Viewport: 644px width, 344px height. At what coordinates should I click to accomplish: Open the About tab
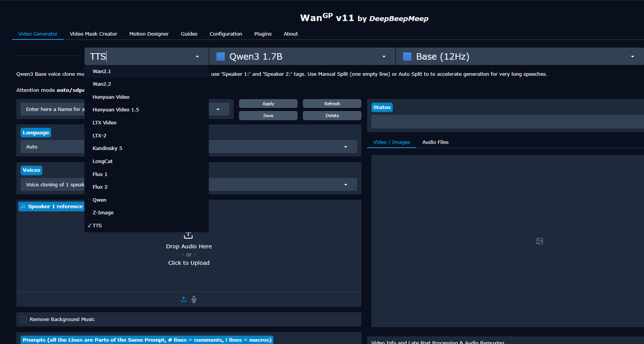tap(291, 34)
